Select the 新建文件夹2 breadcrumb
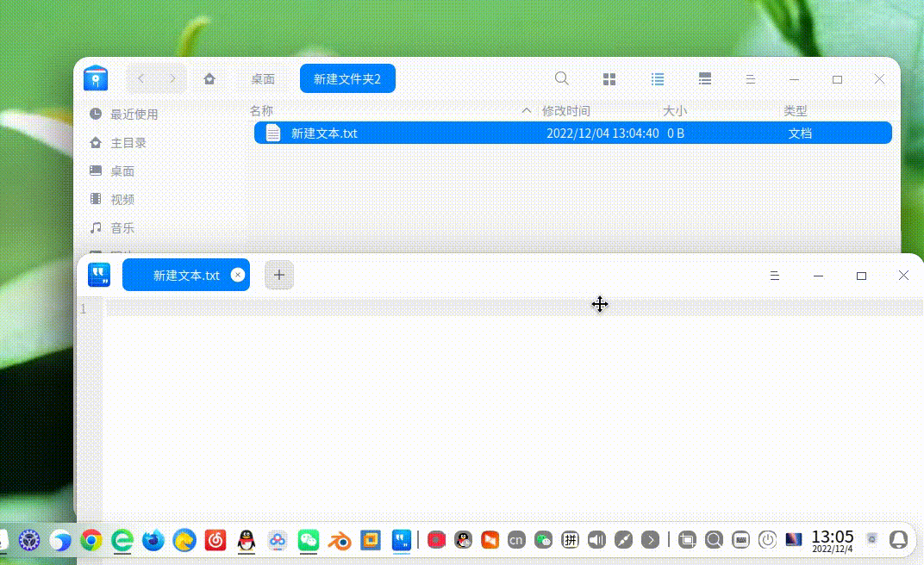This screenshot has height=565, width=924. 347,78
